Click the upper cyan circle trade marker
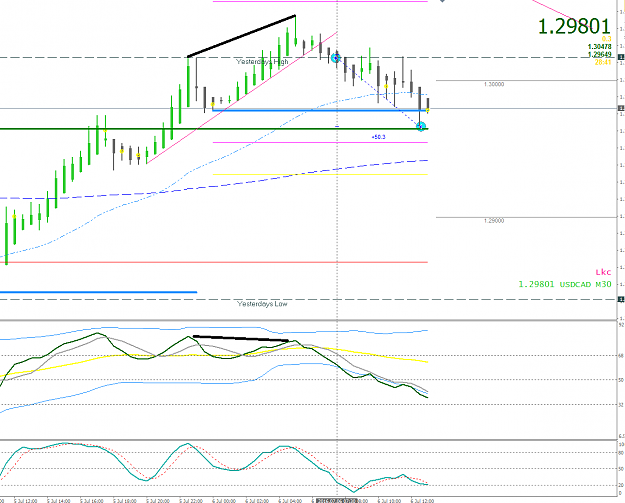 (x=336, y=58)
